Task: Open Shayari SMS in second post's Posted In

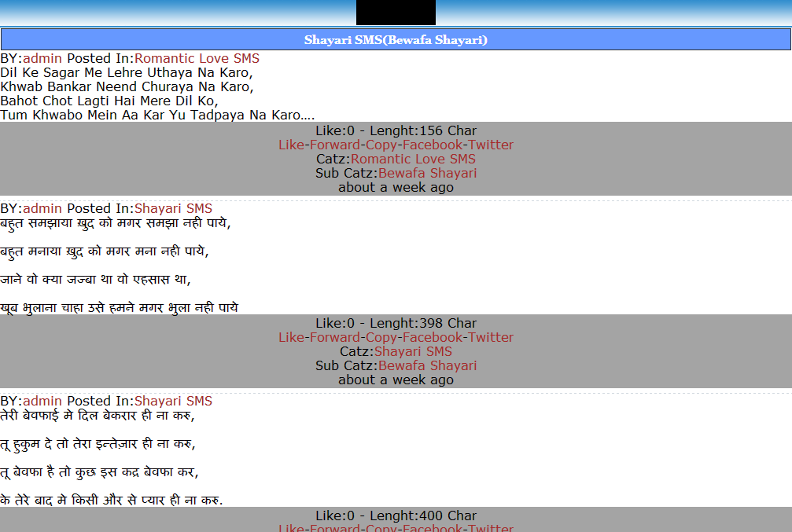Action: (173, 208)
